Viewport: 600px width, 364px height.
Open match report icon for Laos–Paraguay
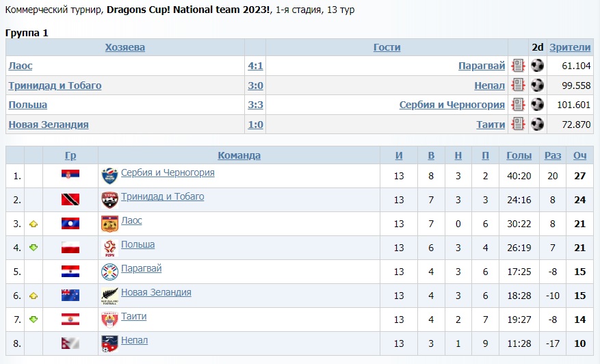[518, 66]
